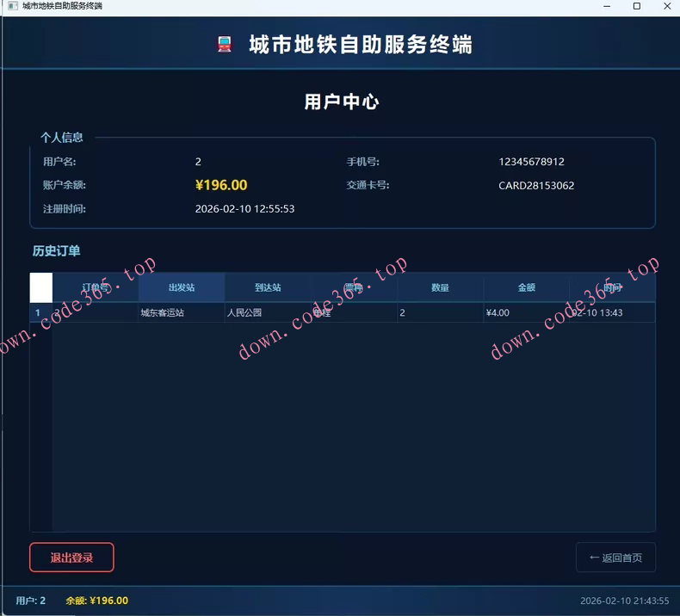Click status bar 余额: ¥196.00 entry
Image resolution: width=680 pixels, height=616 pixels.
coord(96,601)
